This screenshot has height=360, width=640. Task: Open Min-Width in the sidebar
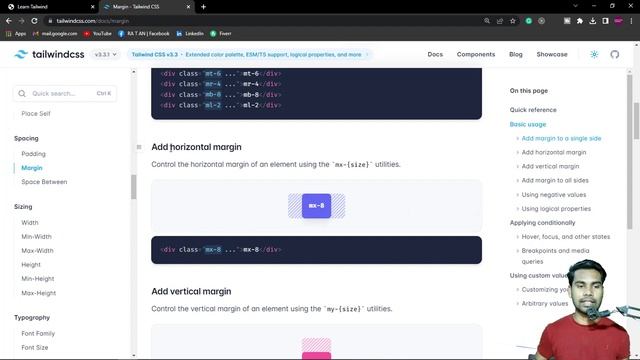(36, 237)
